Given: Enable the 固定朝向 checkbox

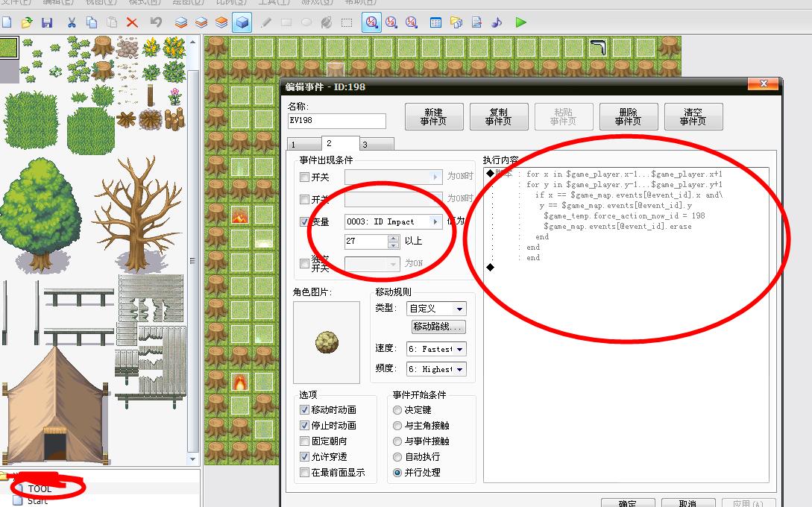Looking at the screenshot, I should pos(304,441).
